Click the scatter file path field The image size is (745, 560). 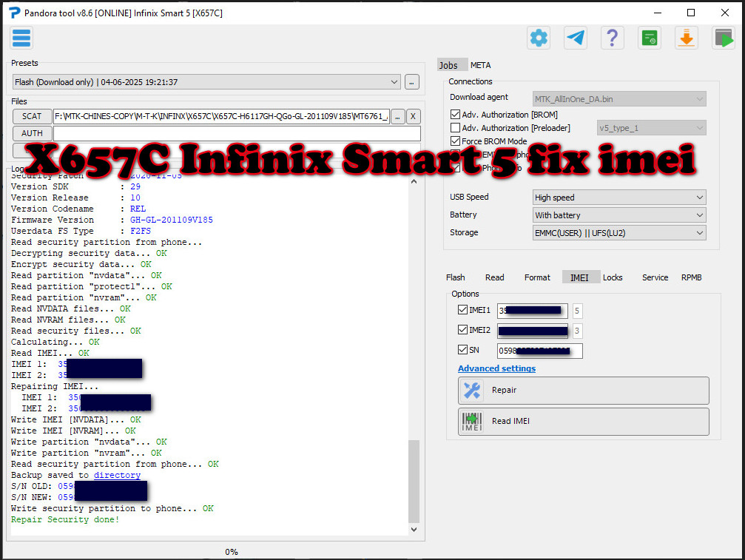(x=222, y=116)
